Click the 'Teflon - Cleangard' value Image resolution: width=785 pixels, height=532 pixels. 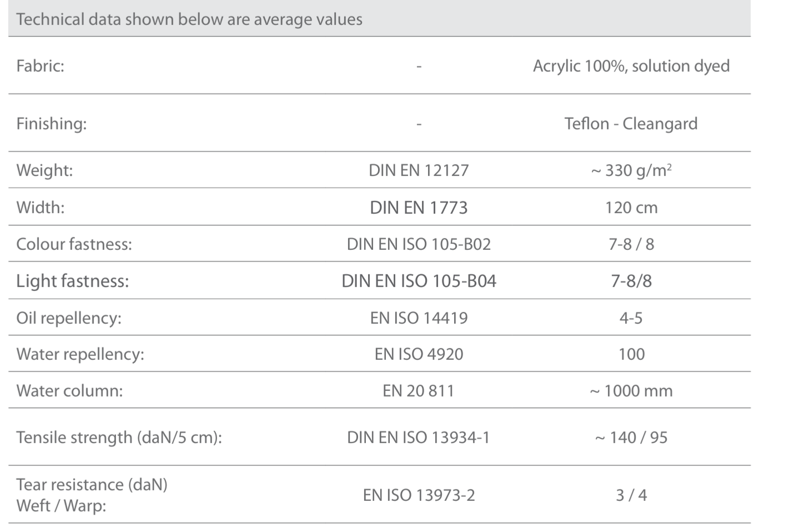(x=631, y=123)
